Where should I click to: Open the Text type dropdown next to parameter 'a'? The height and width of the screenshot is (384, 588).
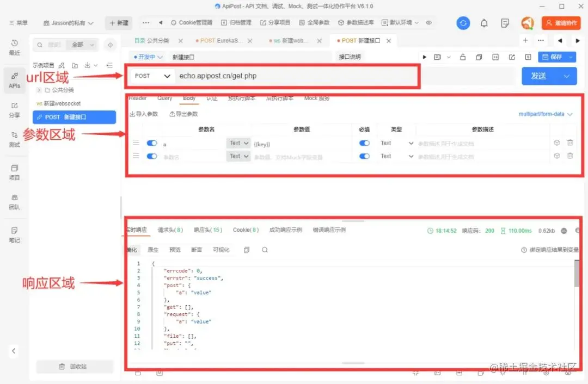click(238, 143)
